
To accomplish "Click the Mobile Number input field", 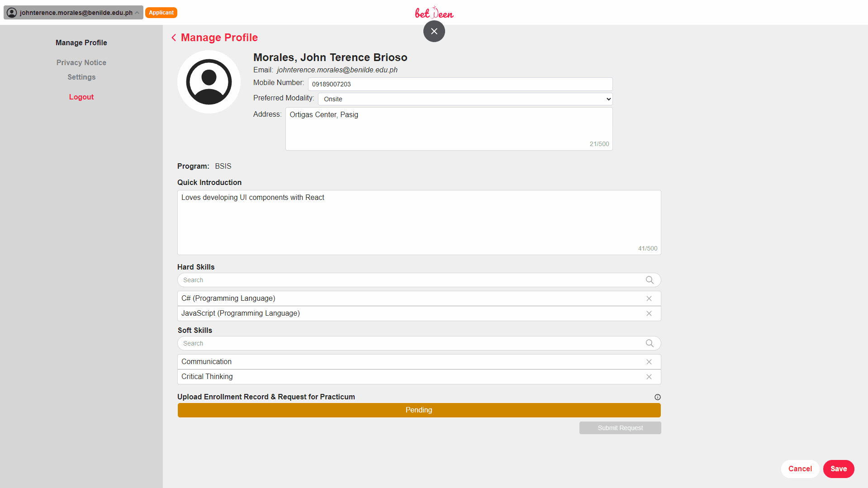I will (460, 84).
